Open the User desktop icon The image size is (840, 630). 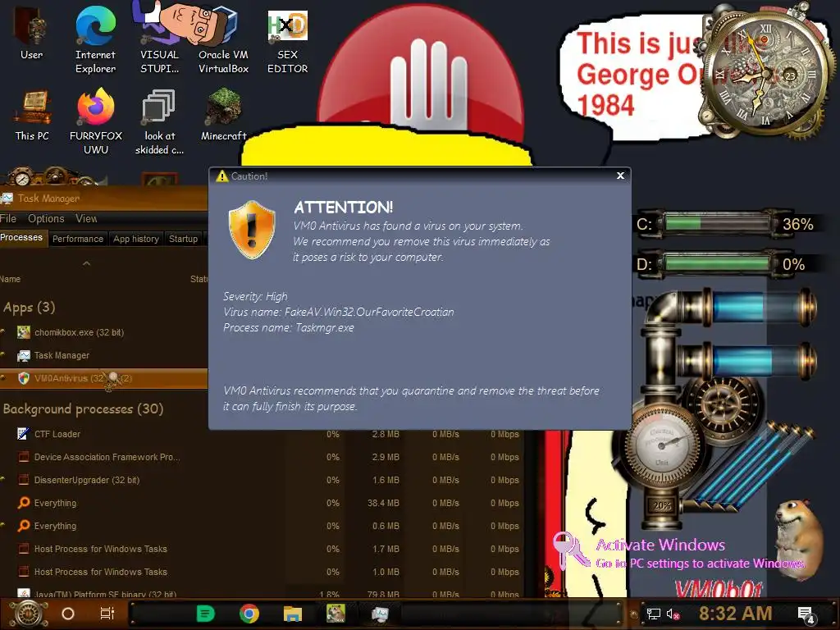31,34
